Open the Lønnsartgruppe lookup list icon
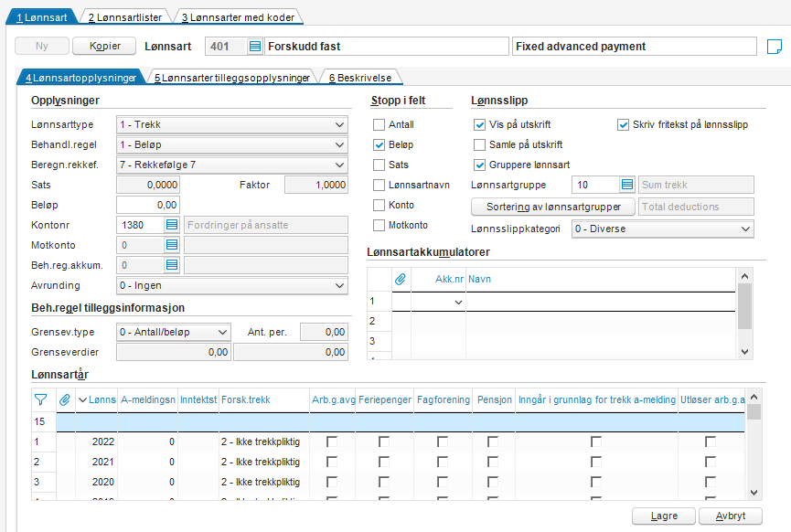Image resolution: width=791 pixels, height=532 pixels. (626, 185)
